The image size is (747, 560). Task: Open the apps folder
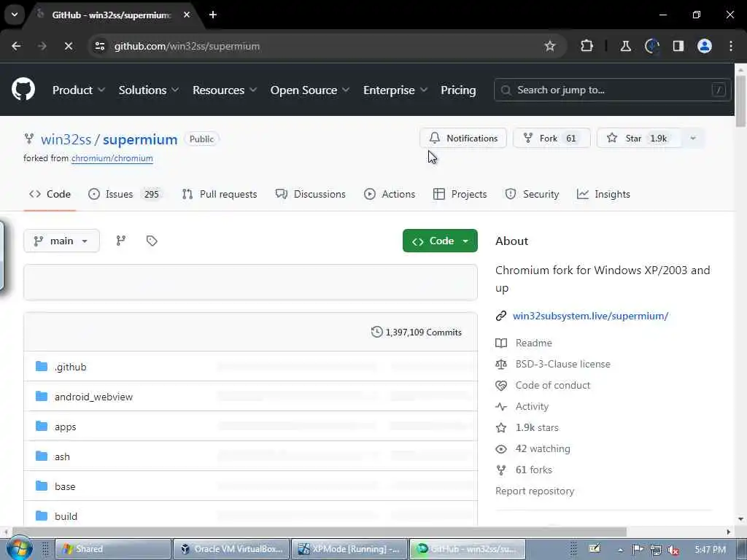click(x=65, y=427)
